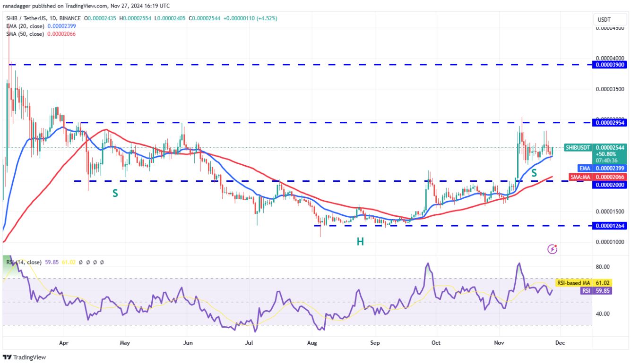The width and height of the screenshot is (631, 364).
Task: Click the last hollow circle icon in RSI legend
Action: pyautogui.click(x=102, y=262)
